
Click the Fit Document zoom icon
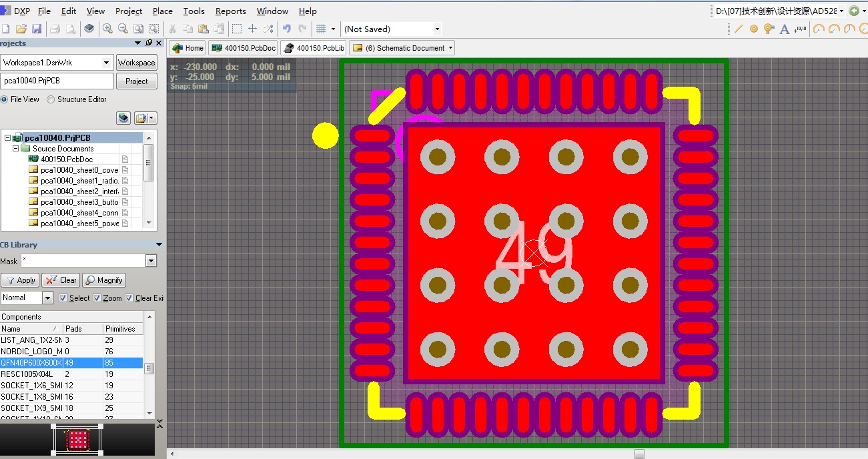138,29
